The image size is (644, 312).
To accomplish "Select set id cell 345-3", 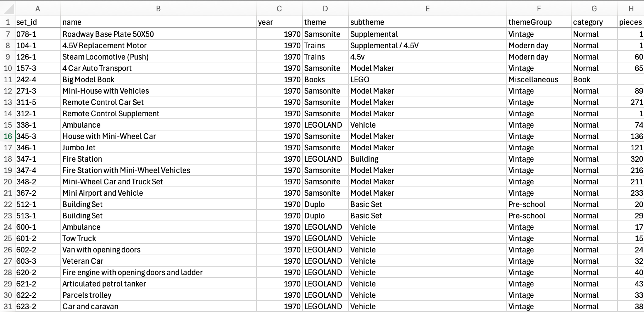I will (x=38, y=136).
